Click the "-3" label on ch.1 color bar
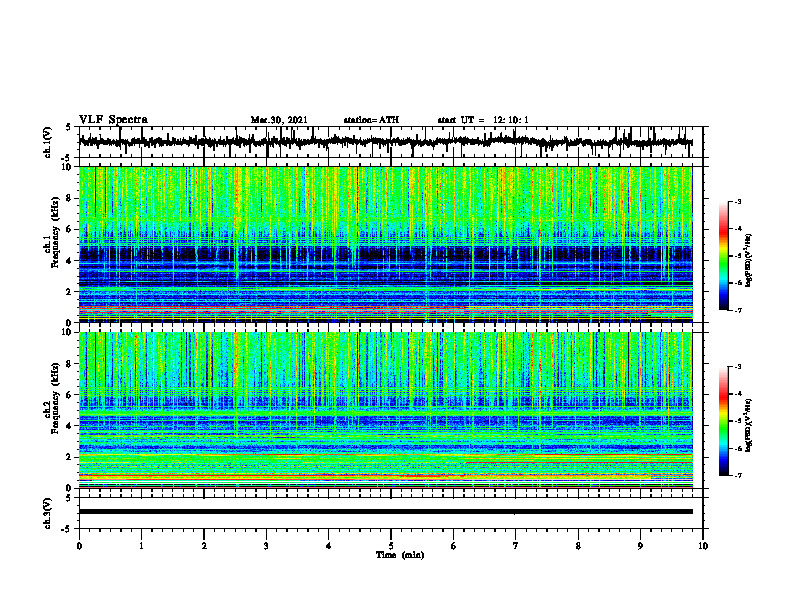This screenshot has width=792, height=612. 738,202
